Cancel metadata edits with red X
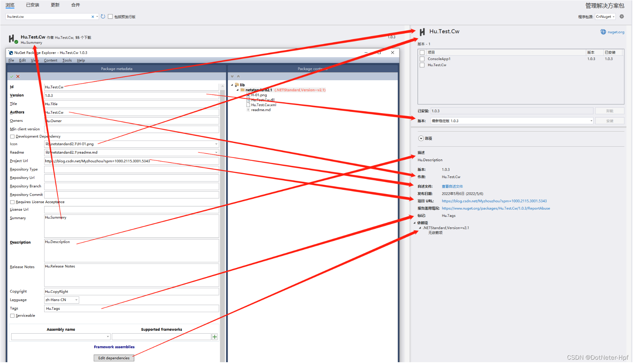 (x=18, y=77)
